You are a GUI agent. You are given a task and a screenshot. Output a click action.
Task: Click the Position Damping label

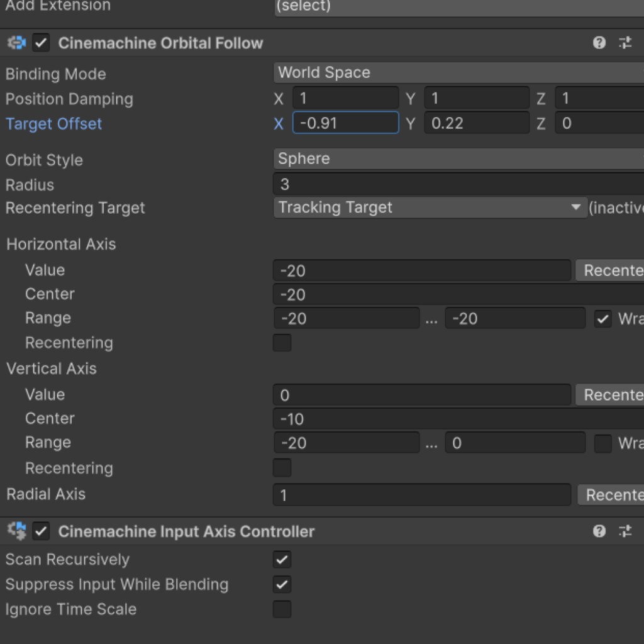[69, 99]
